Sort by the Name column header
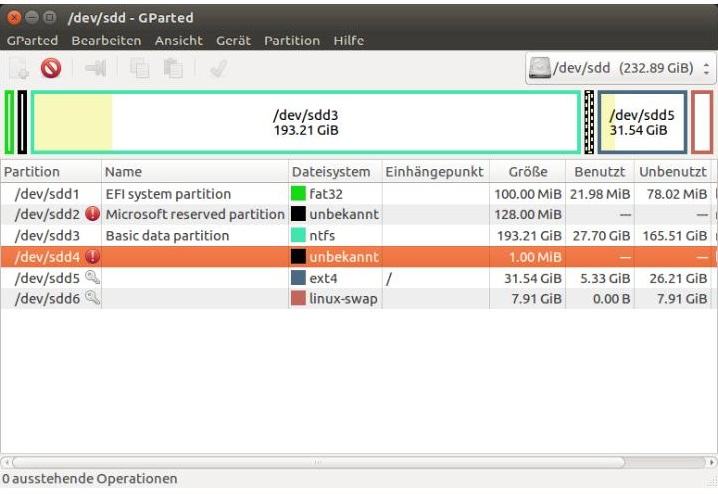 pos(195,172)
